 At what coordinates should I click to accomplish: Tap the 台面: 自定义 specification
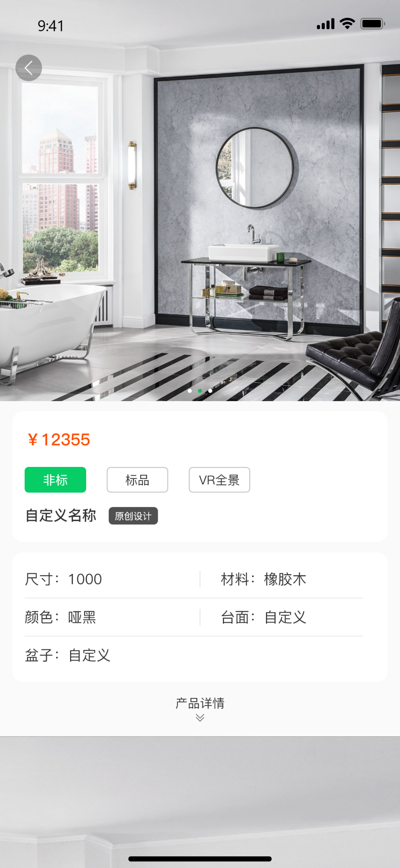point(263,617)
